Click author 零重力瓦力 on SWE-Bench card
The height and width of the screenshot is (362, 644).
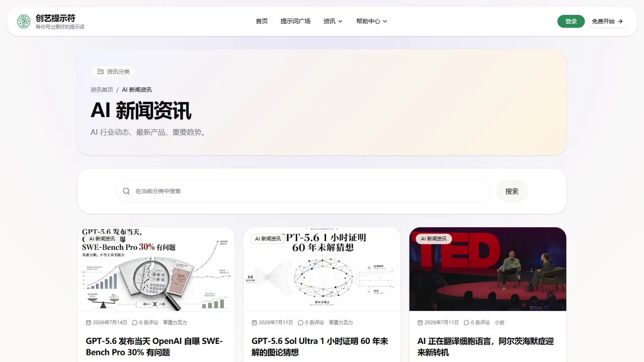tap(175, 322)
